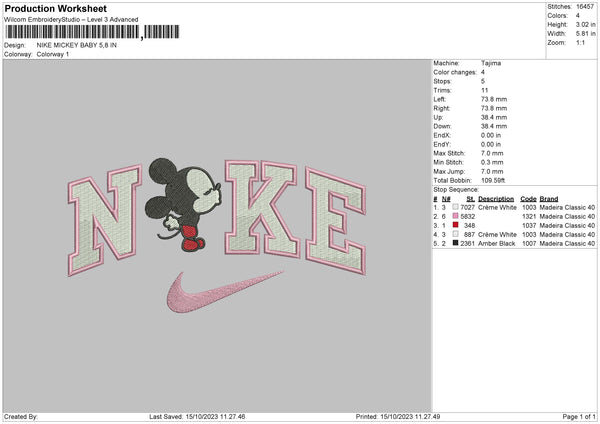Screen dimensions: 600x424
Task: Click the 'Page 1 of 1' footer text
Action: 579,416
